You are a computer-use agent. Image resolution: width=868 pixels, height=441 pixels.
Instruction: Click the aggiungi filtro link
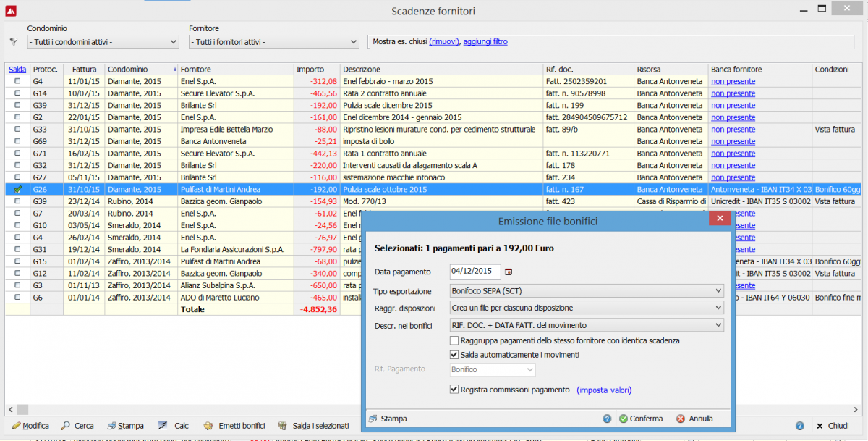[485, 42]
